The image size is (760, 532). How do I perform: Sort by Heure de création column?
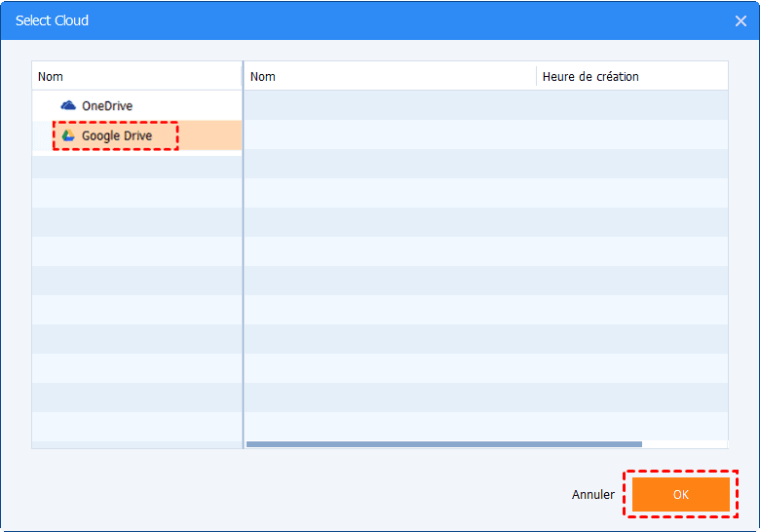point(632,76)
